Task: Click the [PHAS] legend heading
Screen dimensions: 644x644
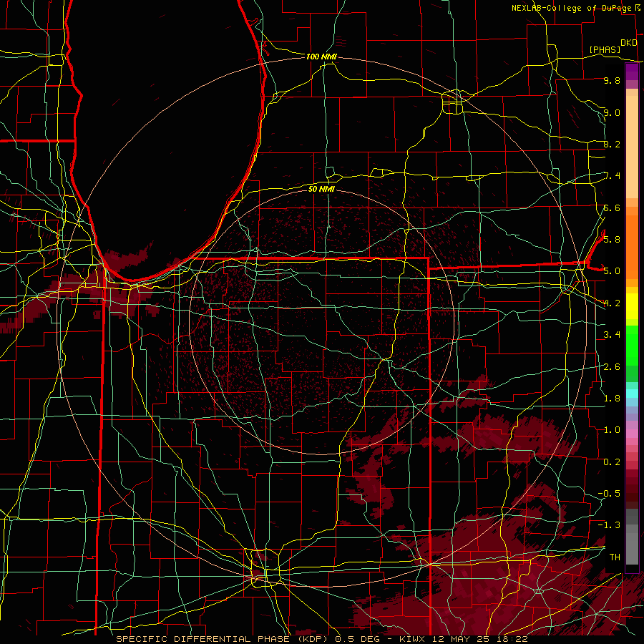Action: 605,49
